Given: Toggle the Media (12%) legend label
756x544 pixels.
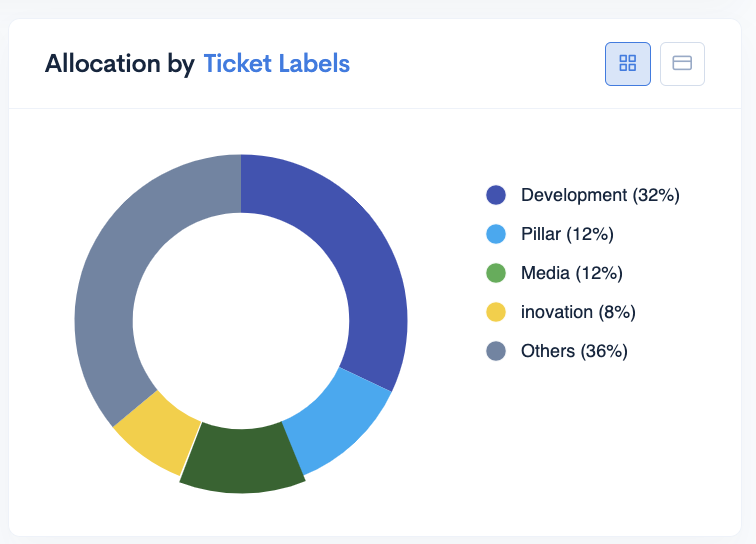Looking at the screenshot, I should (572, 273).
